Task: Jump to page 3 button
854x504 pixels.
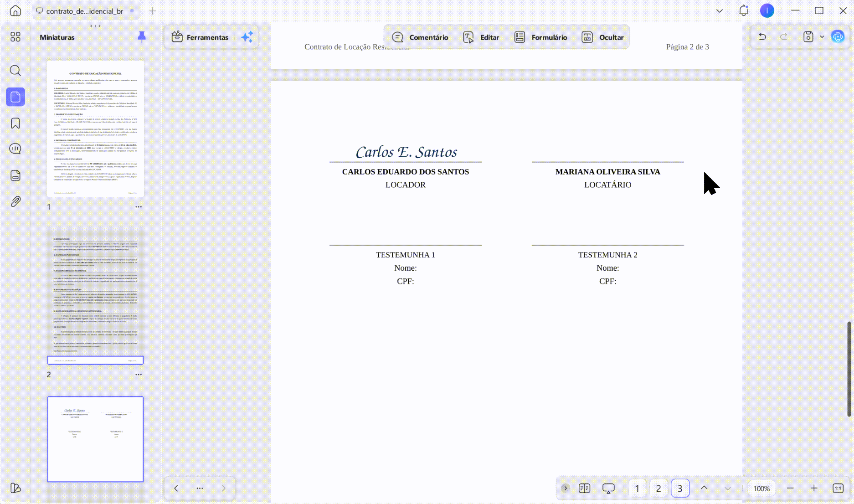Action: pos(680,488)
